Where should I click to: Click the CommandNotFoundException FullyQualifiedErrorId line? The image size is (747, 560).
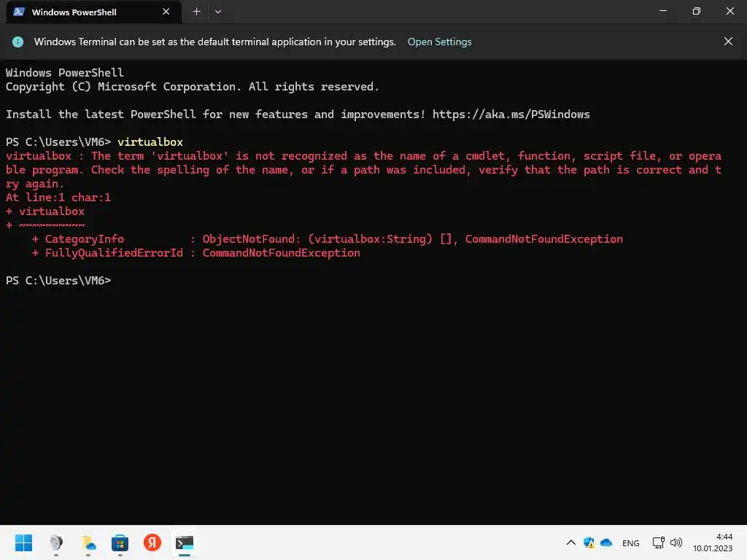(196, 253)
